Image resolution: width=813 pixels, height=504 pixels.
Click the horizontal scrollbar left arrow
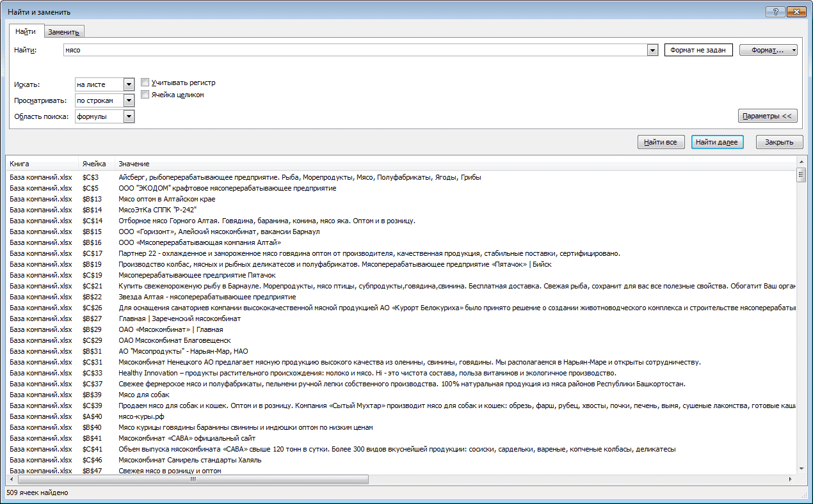[11, 478]
